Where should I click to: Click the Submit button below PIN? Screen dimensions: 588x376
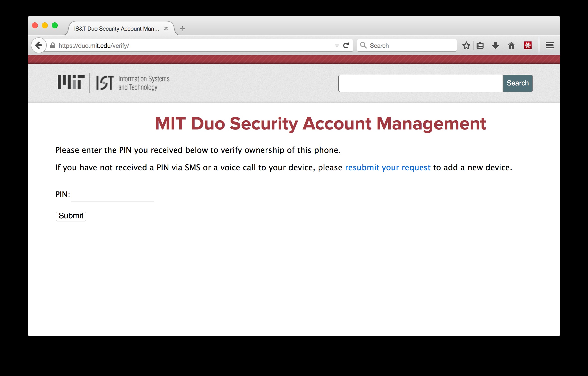tap(71, 216)
